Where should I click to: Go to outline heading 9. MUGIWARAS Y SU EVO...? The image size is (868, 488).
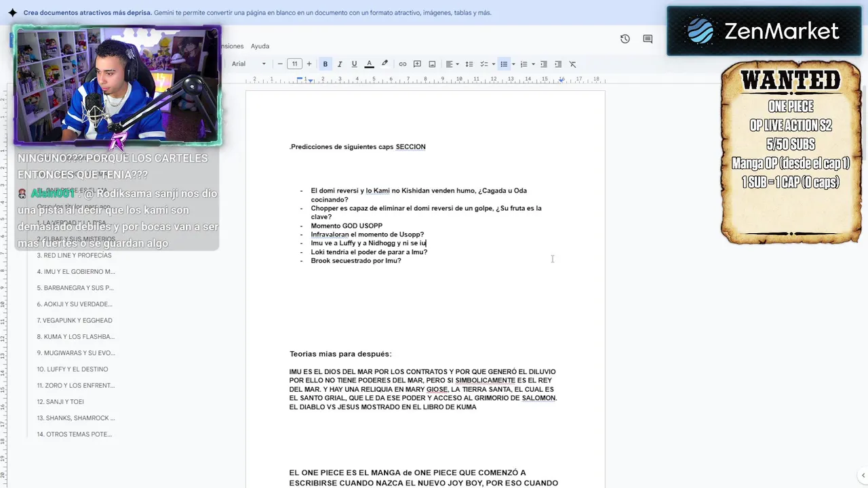coord(76,353)
